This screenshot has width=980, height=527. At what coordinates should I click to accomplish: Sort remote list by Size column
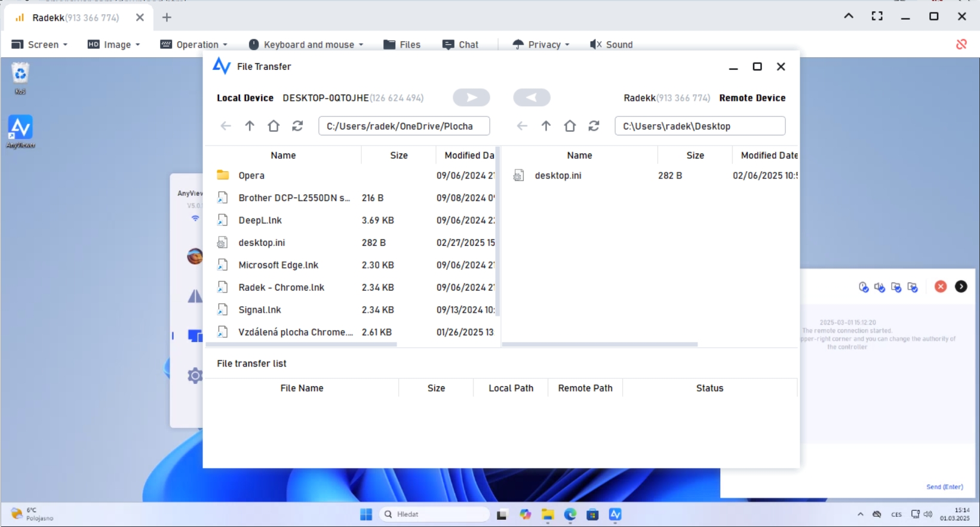(695, 155)
